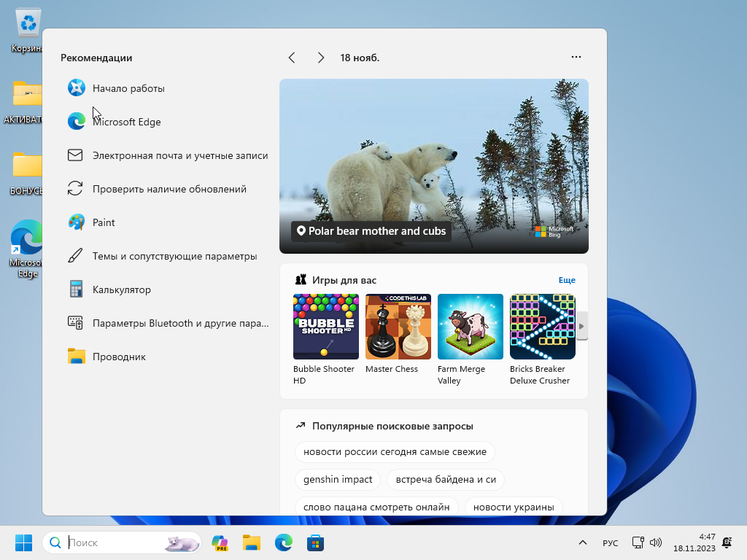Open the Paint palette icon
Screen dimensions: 747x560
click(76, 222)
